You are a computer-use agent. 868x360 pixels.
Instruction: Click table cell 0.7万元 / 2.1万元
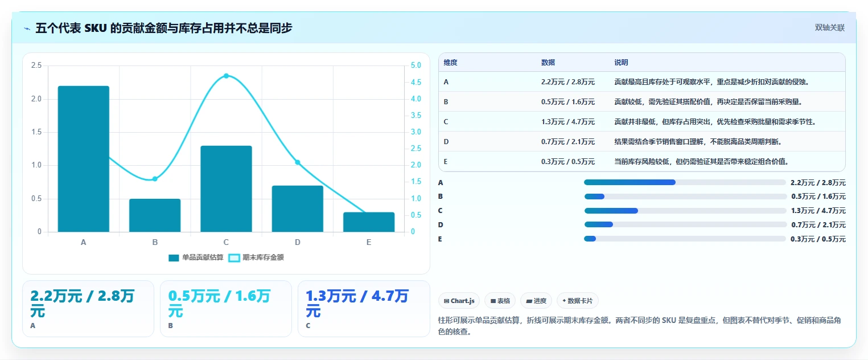click(x=568, y=142)
